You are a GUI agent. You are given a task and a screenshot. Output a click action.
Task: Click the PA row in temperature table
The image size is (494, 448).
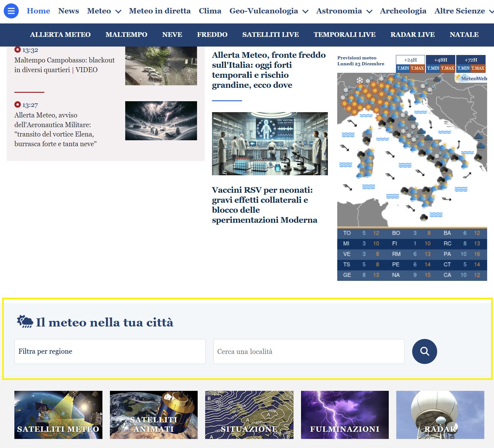point(462,254)
